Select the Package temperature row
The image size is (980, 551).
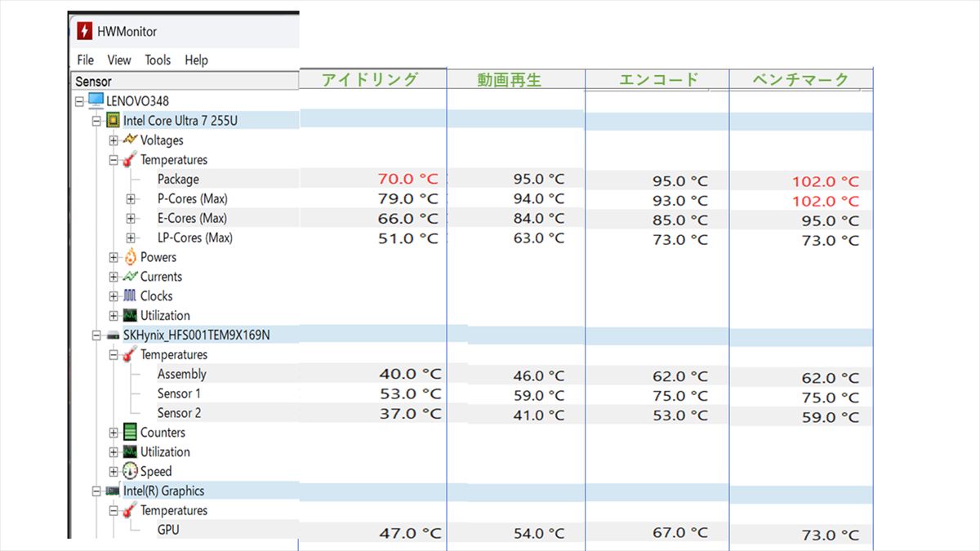click(178, 180)
